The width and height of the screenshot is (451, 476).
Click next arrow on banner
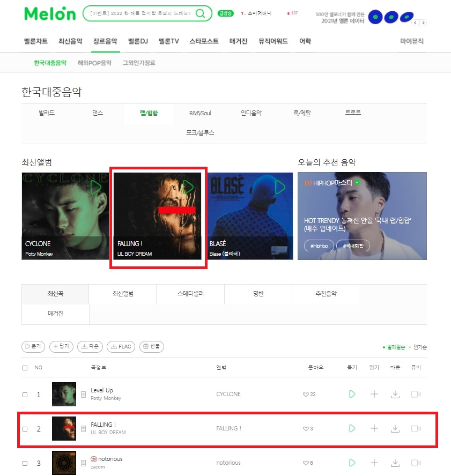(x=423, y=23)
